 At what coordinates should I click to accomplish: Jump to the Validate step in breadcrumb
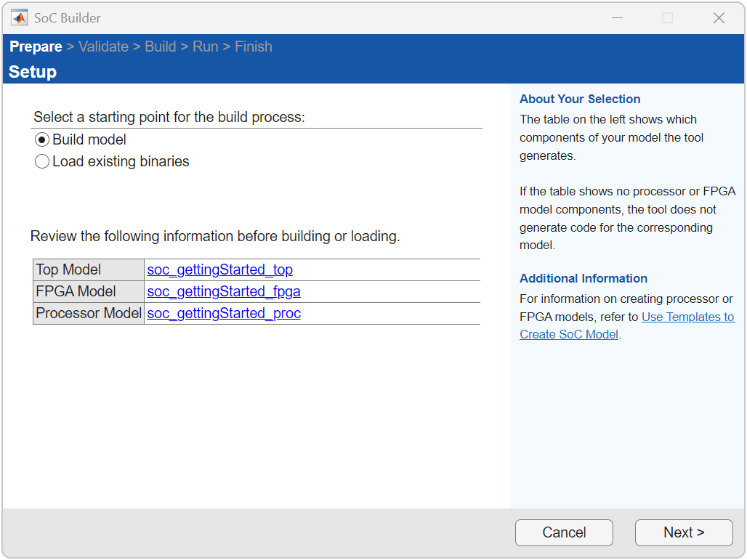tap(103, 46)
